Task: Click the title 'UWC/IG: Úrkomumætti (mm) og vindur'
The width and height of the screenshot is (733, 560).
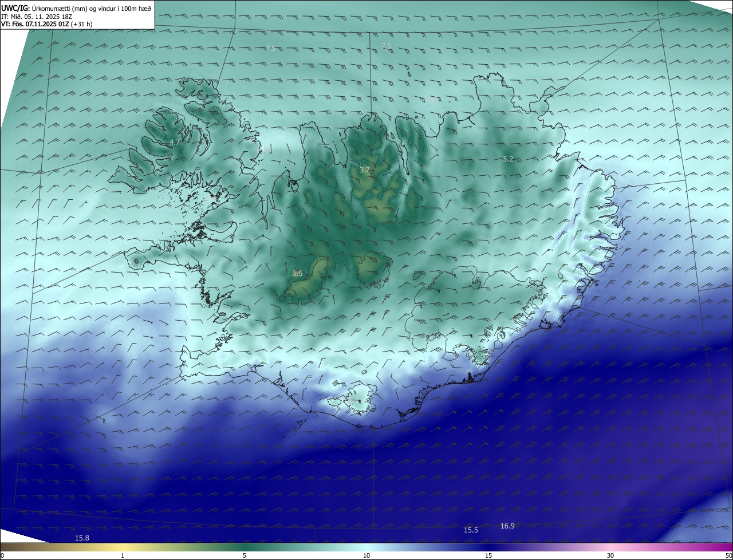Action: pyautogui.click(x=76, y=9)
